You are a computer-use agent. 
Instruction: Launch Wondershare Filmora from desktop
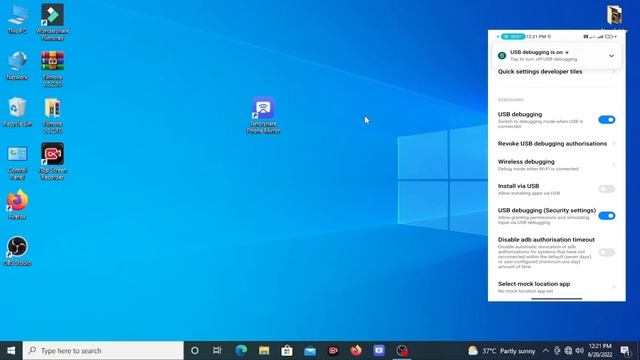click(52, 22)
